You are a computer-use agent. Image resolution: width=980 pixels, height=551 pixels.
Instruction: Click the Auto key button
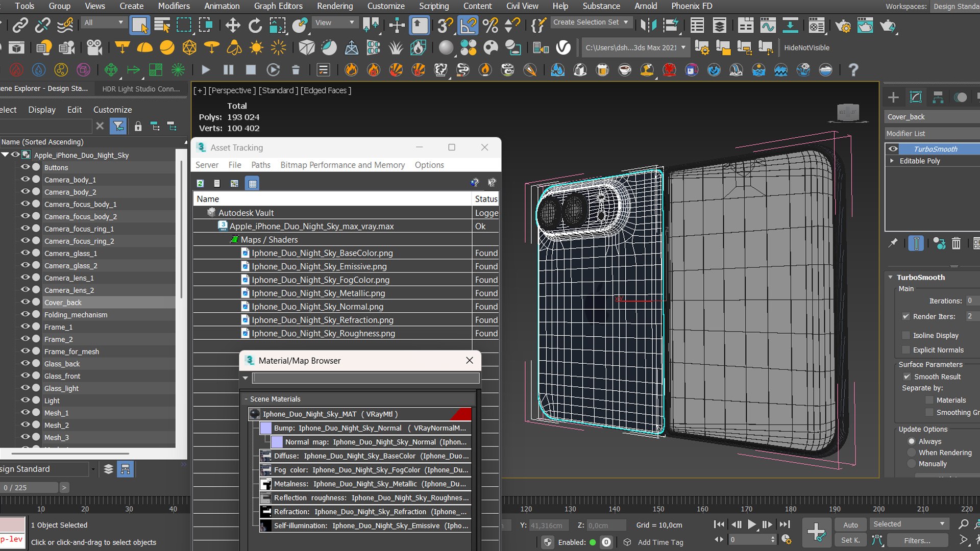pos(850,524)
